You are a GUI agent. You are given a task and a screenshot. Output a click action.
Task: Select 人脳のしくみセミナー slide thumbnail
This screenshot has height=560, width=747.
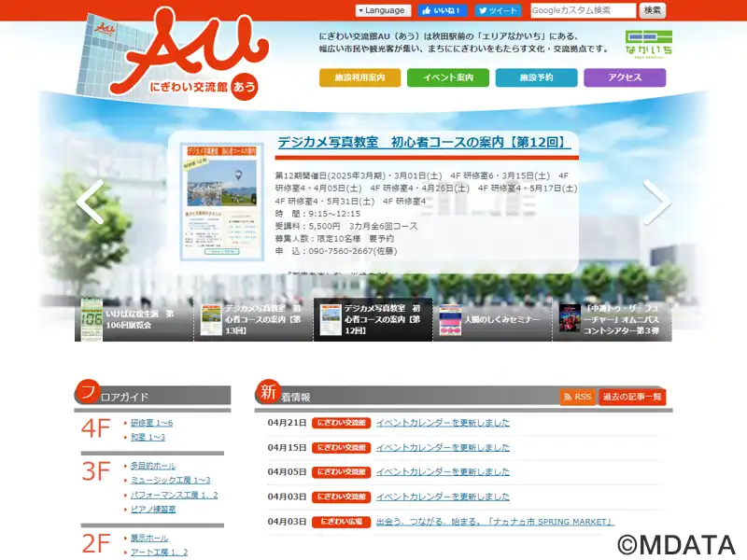click(493, 319)
